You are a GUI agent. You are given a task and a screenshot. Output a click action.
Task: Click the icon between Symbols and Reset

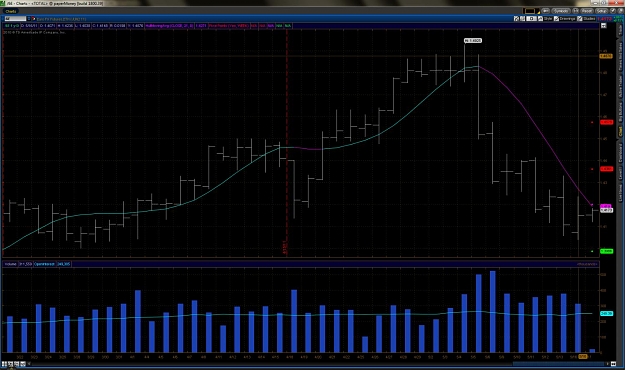(x=575, y=11)
